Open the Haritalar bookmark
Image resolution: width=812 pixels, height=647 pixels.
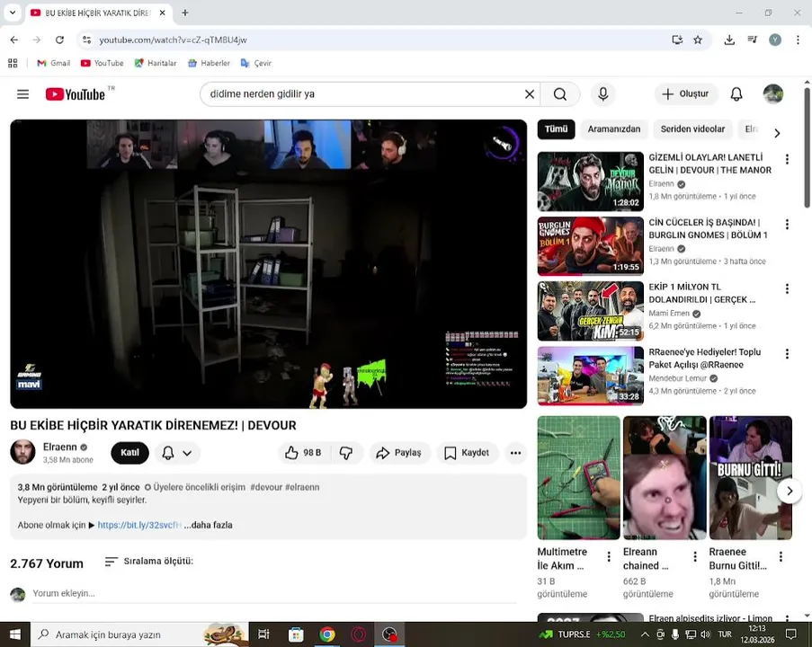pos(156,63)
